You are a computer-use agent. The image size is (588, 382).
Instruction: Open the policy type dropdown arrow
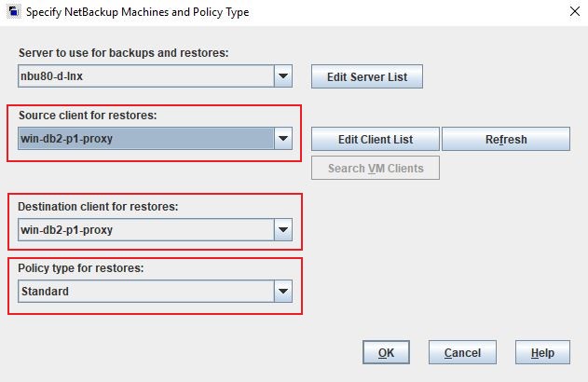click(283, 292)
